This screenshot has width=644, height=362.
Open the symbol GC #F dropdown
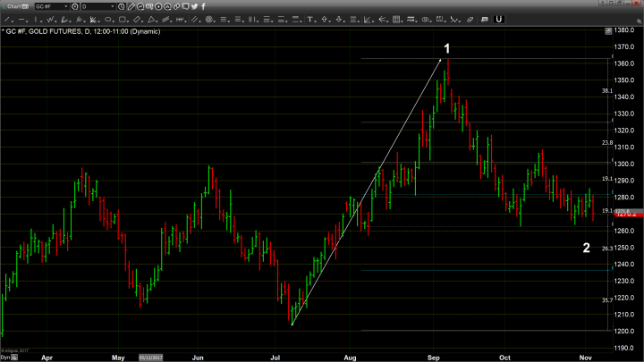point(66,6)
